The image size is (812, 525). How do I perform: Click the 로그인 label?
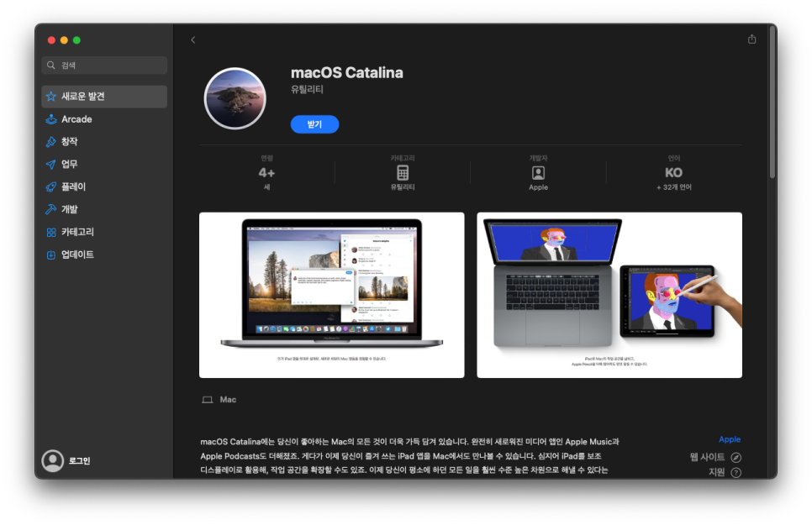click(79, 461)
